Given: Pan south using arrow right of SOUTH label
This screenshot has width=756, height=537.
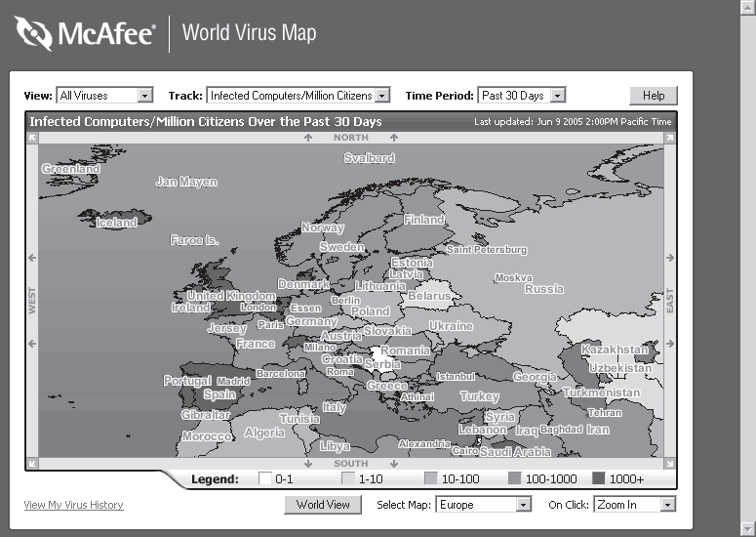Looking at the screenshot, I should coord(393,464).
